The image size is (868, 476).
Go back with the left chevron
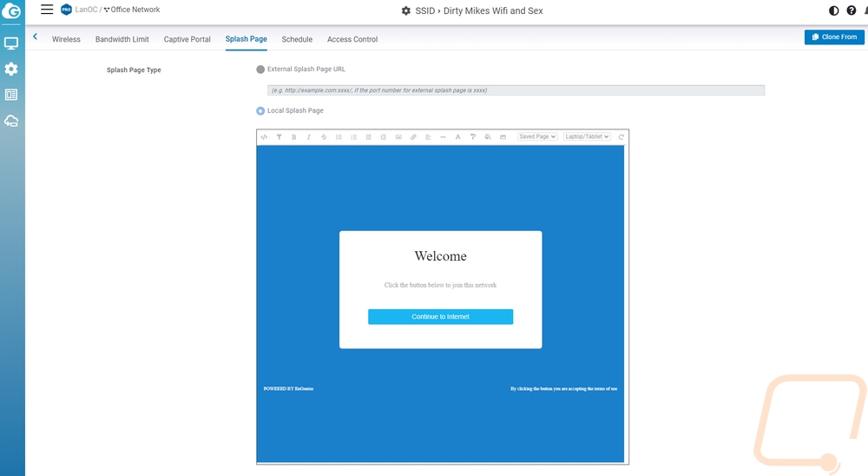(35, 36)
